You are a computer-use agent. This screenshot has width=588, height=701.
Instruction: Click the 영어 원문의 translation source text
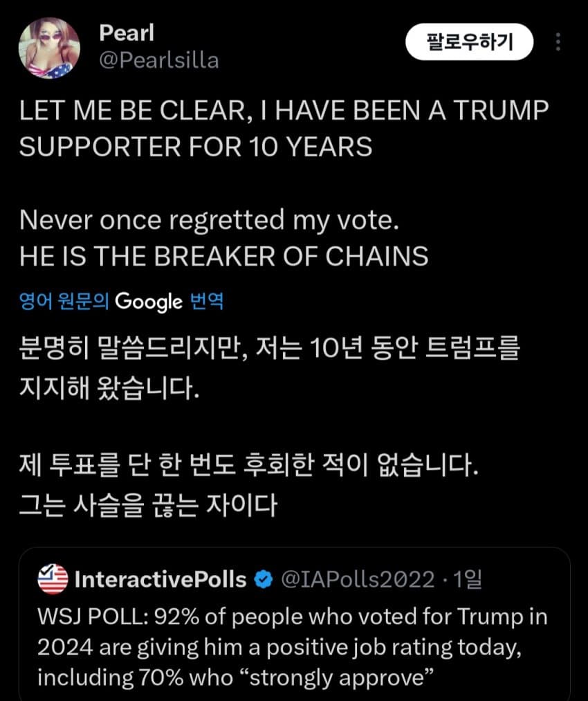click(x=64, y=302)
